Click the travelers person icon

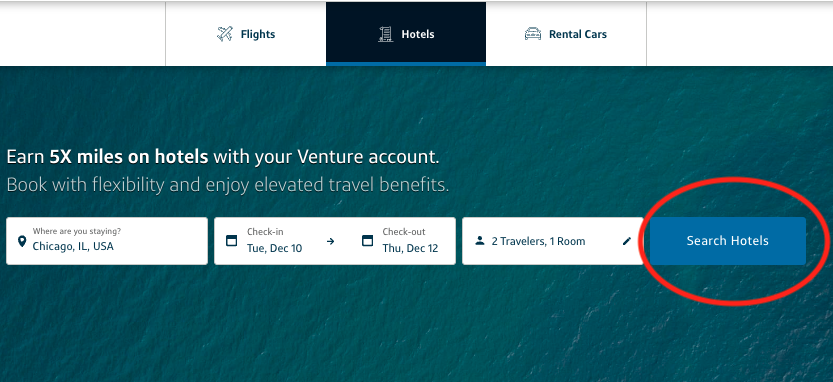pos(480,241)
